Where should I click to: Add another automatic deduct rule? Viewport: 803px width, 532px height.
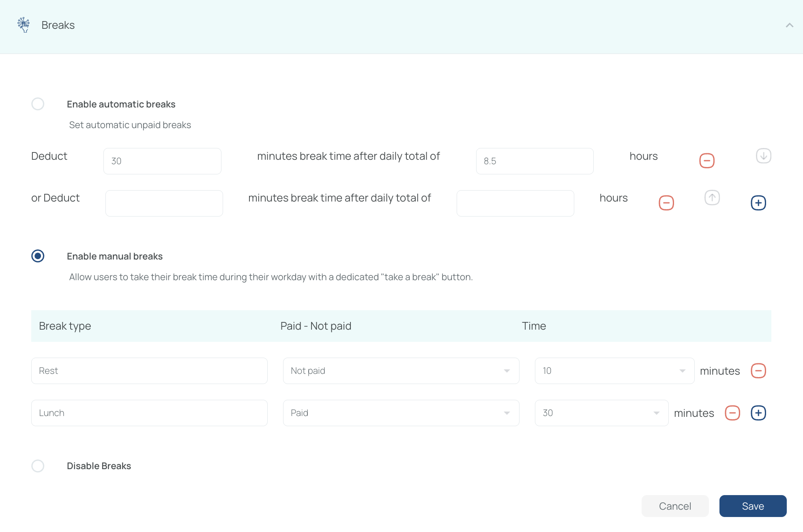(x=758, y=203)
